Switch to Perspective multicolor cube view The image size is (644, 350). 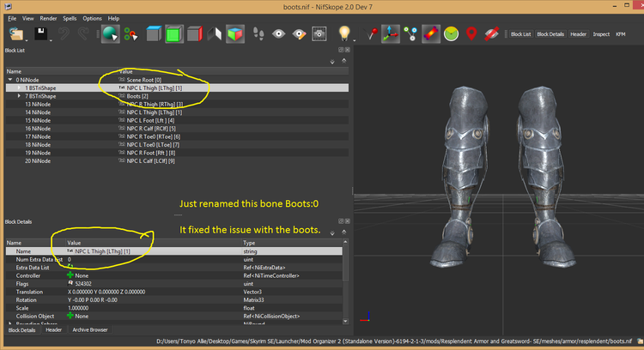235,34
